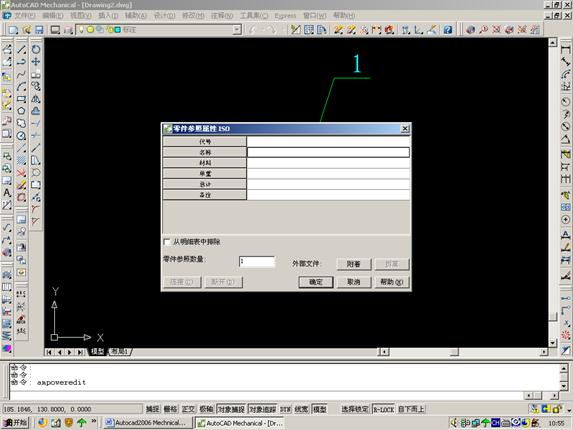Select the chamfer tool in modify column
Screen dimensions: 573x430
[36, 222]
